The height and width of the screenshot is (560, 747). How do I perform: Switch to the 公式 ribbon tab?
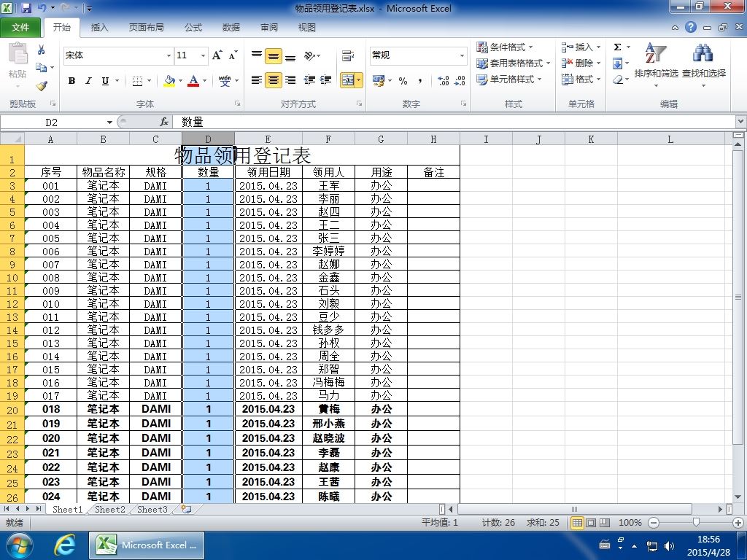(x=193, y=27)
